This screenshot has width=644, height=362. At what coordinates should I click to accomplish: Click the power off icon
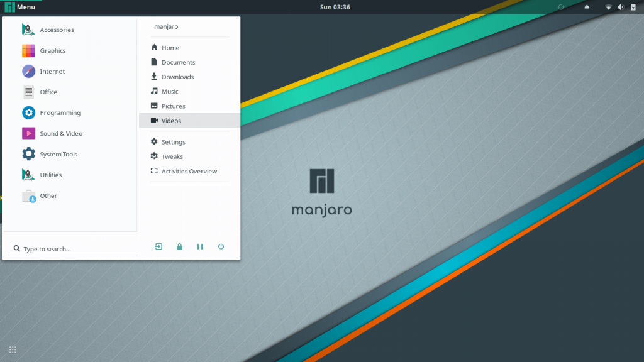coord(221,246)
